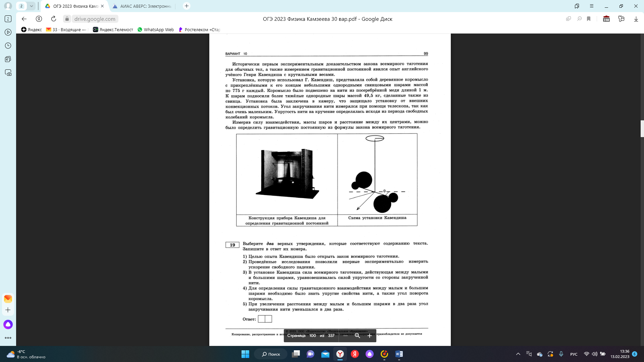The height and width of the screenshot is (362, 644).
Task: Open the browser profile avatar
Action: (x=8, y=6)
